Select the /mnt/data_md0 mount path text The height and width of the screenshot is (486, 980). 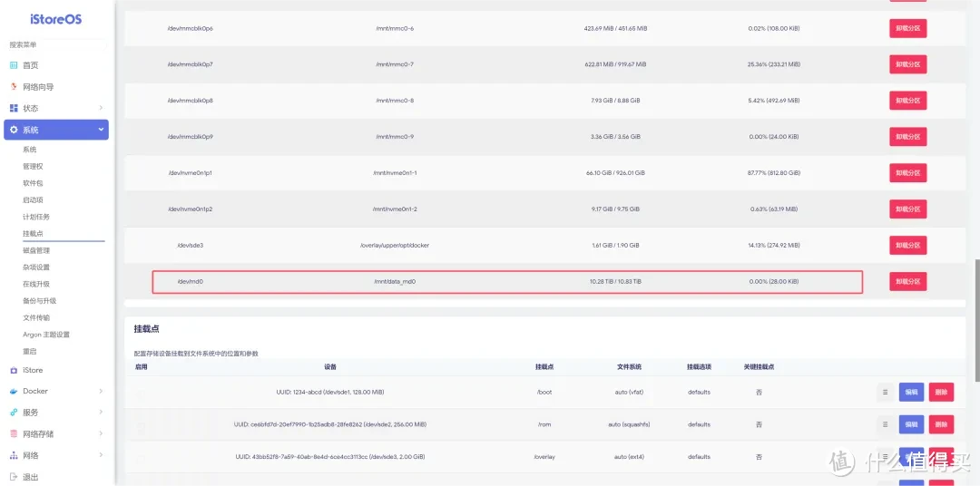pos(395,282)
